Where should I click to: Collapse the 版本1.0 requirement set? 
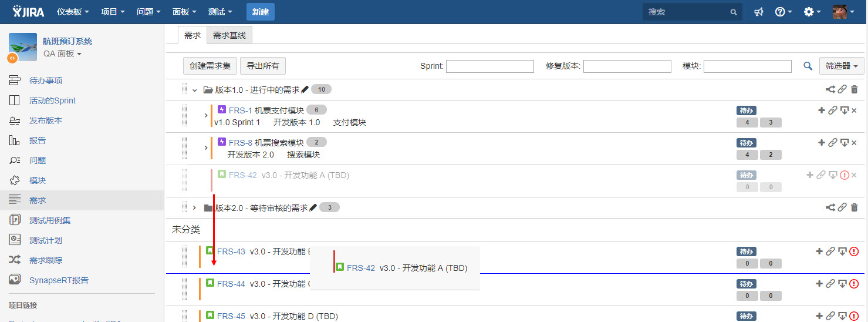(194, 90)
